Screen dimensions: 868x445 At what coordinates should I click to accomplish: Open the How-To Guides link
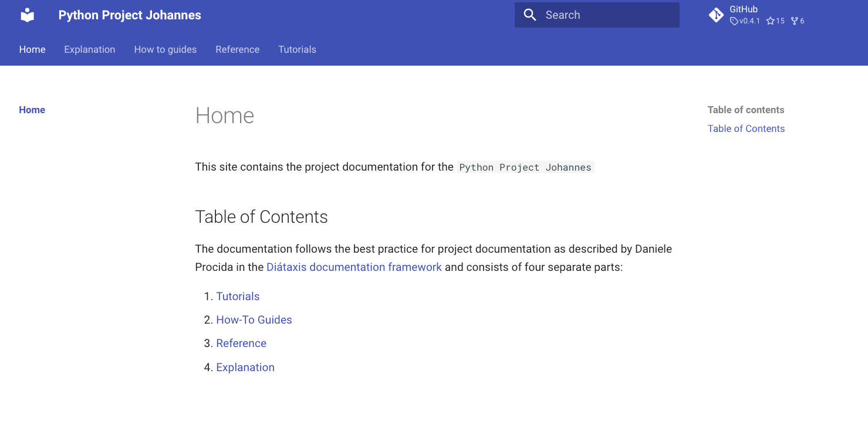coord(254,320)
